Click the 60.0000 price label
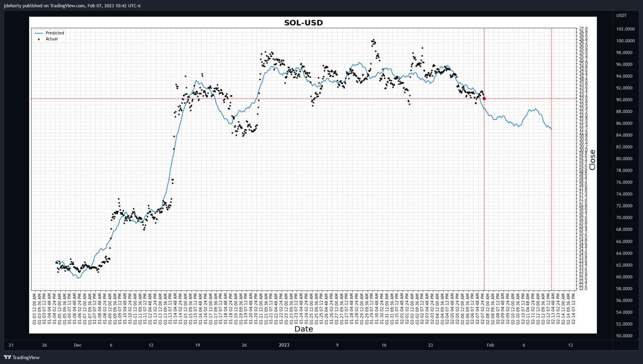Screen dimensions: 643x364 click(624, 277)
